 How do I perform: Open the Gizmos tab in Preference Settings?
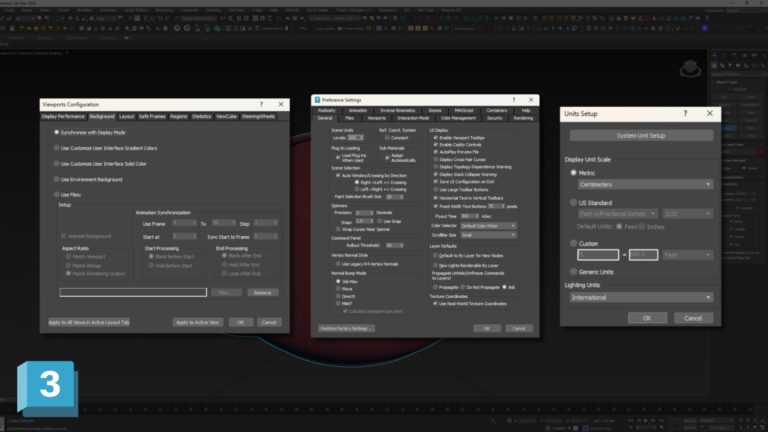click(435, 111)
